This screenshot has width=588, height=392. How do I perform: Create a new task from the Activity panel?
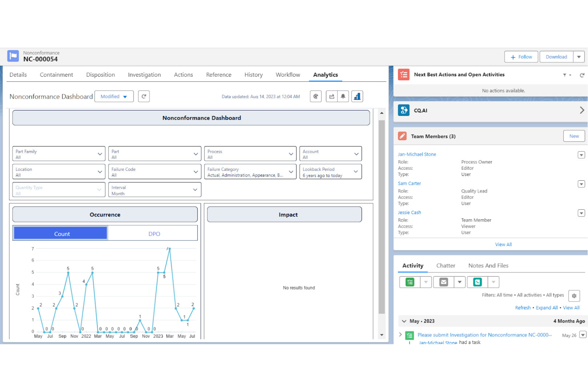[409, 282]
